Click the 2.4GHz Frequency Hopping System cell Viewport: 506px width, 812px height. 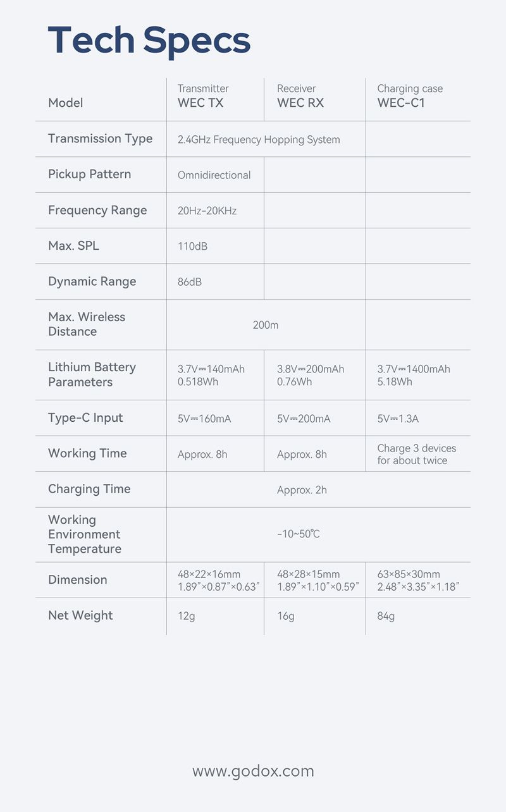259,140
